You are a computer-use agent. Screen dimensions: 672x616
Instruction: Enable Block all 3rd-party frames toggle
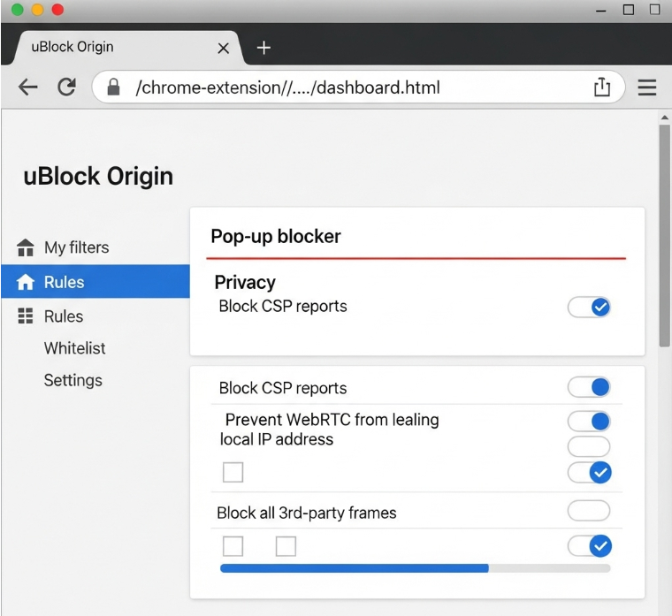pyautogui.click(x=589, y=510)
